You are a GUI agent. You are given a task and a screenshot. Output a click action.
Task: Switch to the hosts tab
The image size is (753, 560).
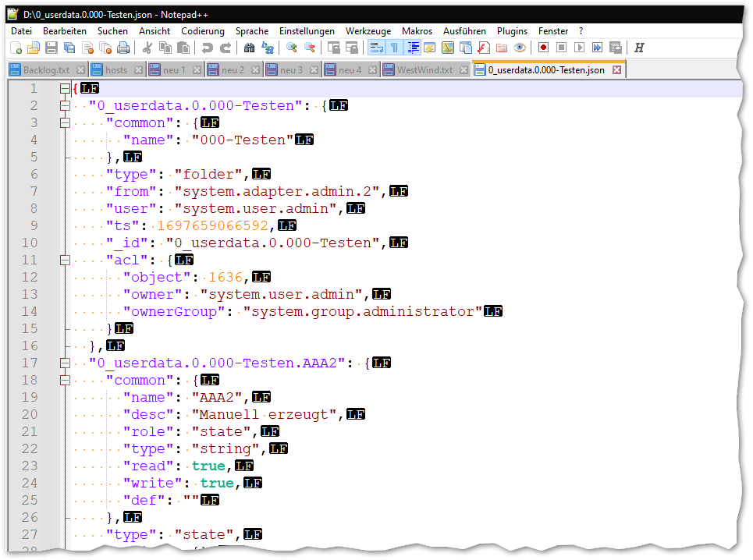[116, 70]
